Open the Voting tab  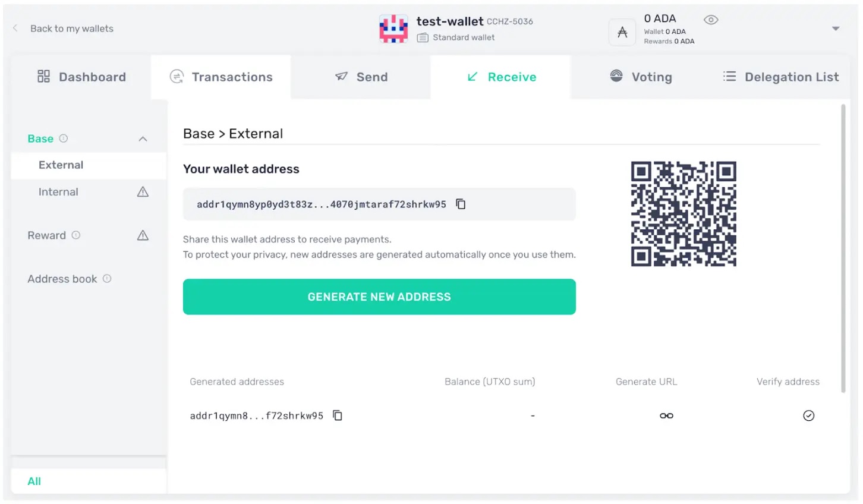[641, 77]
